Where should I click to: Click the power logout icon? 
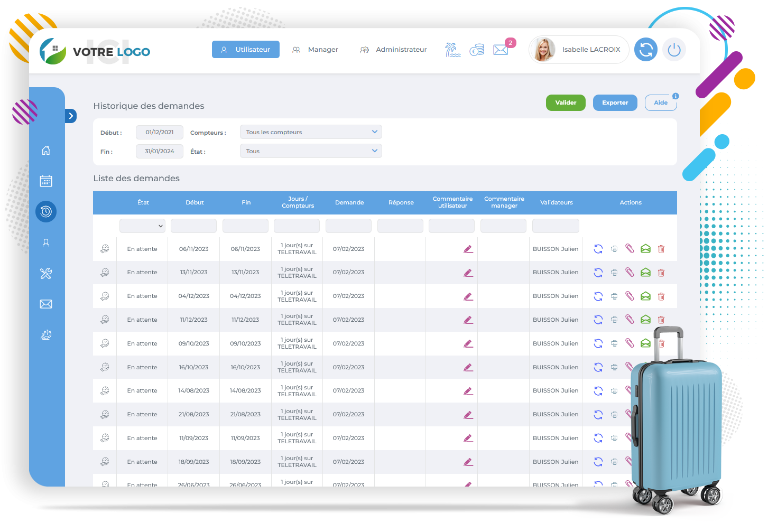click(x=674, y=50)
